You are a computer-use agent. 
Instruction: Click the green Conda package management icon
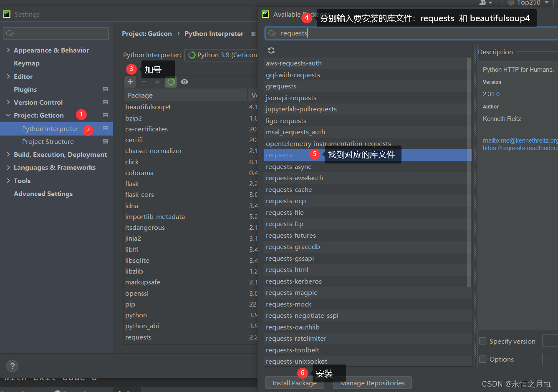(x=171, y=82)
